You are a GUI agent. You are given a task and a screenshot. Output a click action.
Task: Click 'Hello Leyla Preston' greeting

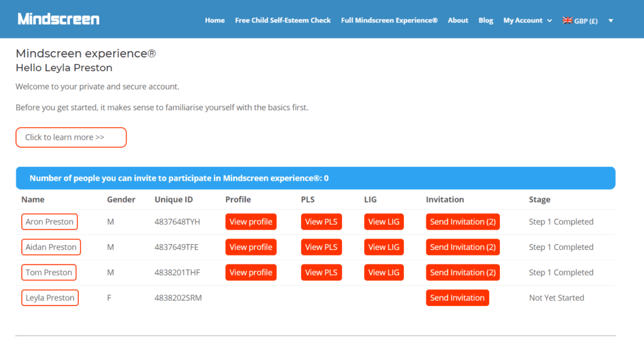64,68
